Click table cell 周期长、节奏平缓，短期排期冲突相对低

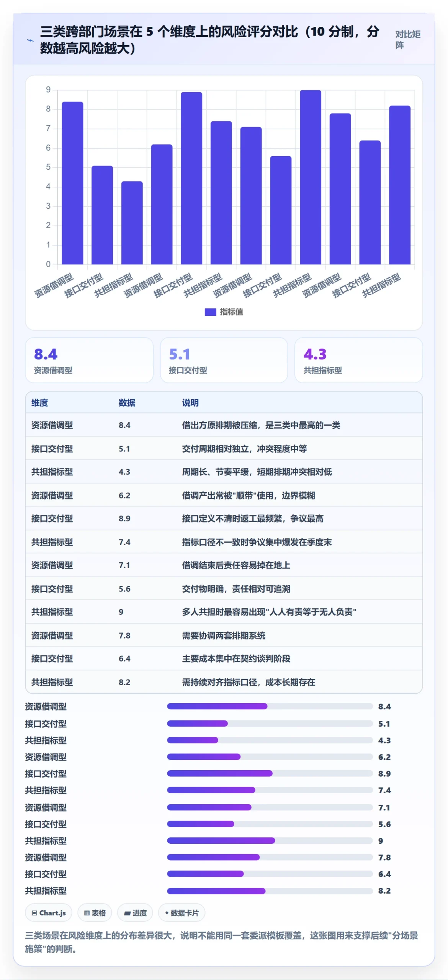(x=257, y=472)
